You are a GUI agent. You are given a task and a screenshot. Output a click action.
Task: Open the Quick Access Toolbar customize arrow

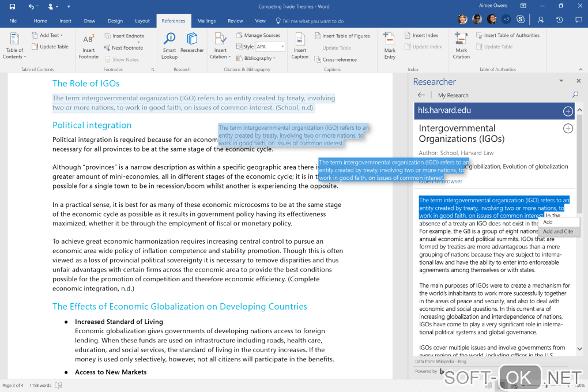click(68, 6)
